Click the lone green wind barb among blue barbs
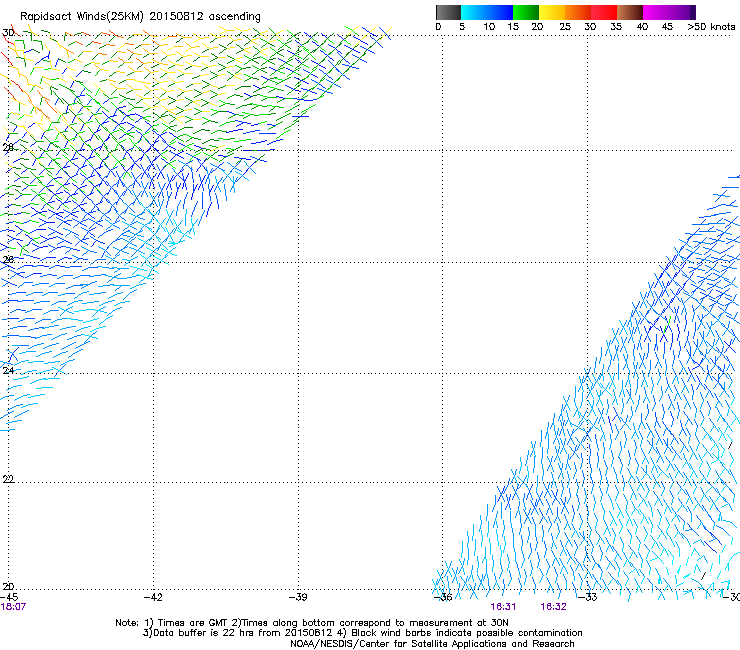This screenshot has height=650, width=740. (667, 325)
